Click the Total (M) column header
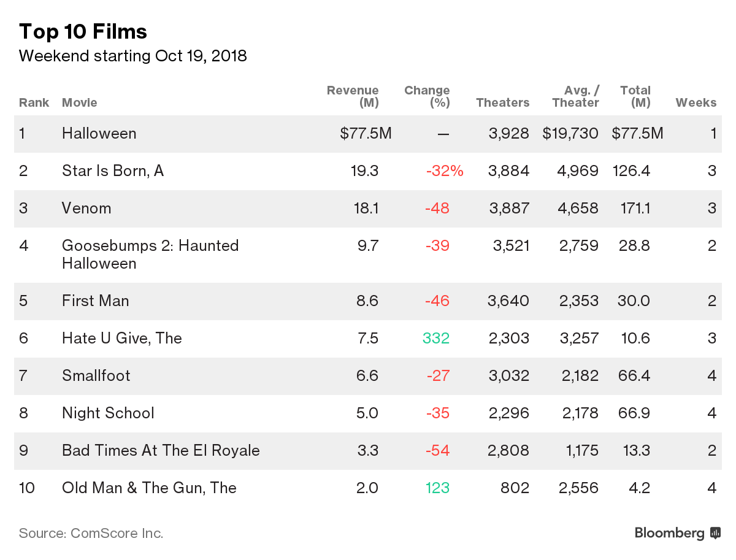Viewport: 736px width, 560px height. click(635, 96)
